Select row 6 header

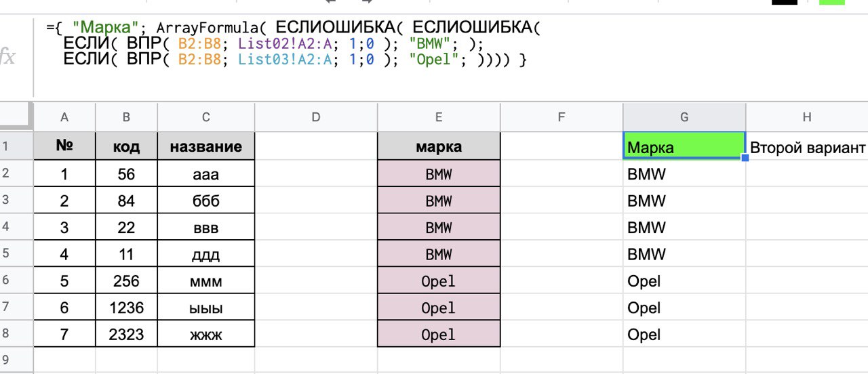tap(16, 280)
